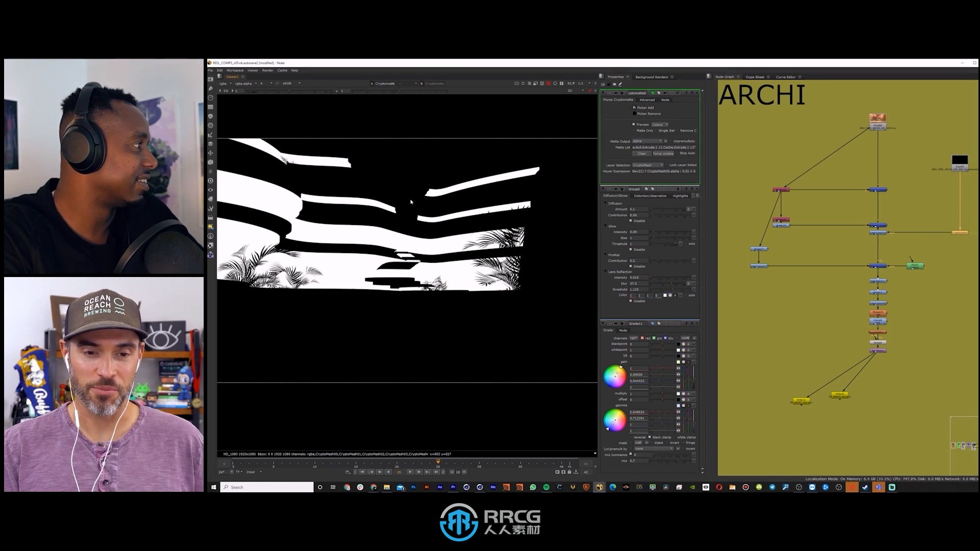Collapse the Lens Reflection section expander

(x=605, y=272)
